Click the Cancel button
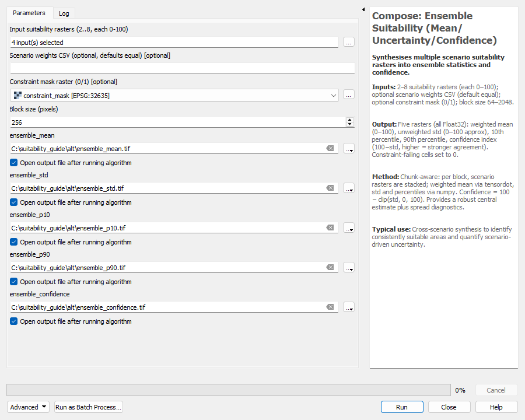525x420 pixels. click(x=496, y=390)
